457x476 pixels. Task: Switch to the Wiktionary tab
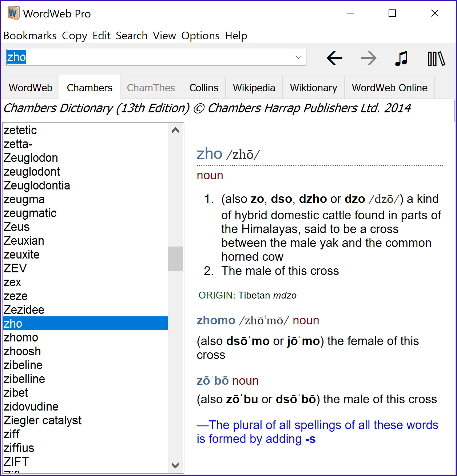(313, 88)
